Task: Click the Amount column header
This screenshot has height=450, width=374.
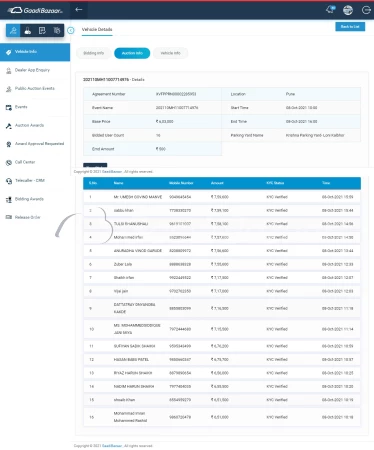Action: (217, 183)
